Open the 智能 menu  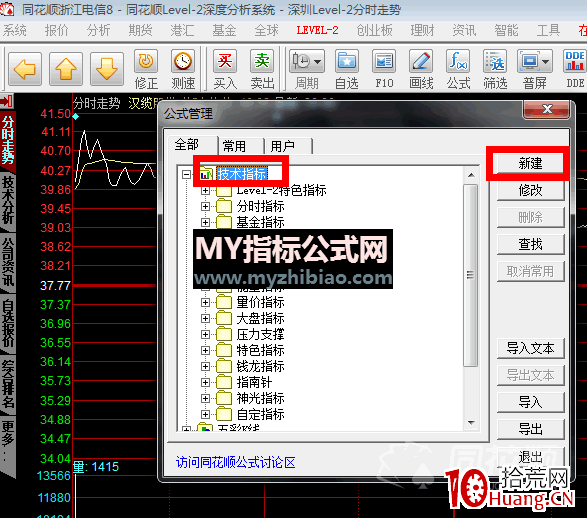coord(506,30)
